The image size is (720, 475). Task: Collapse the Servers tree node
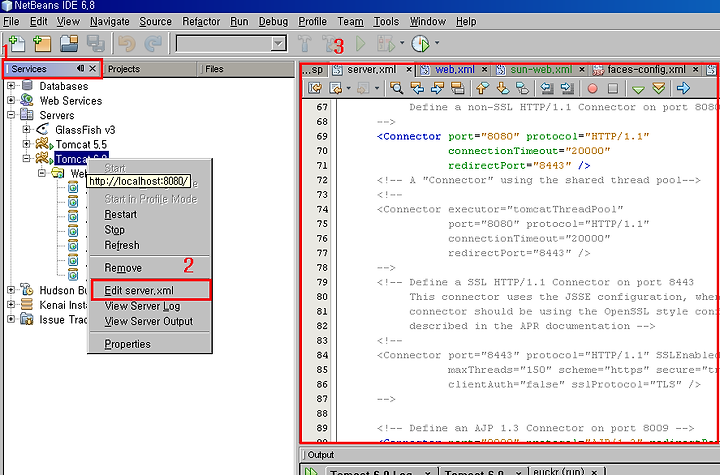(11, 115)
